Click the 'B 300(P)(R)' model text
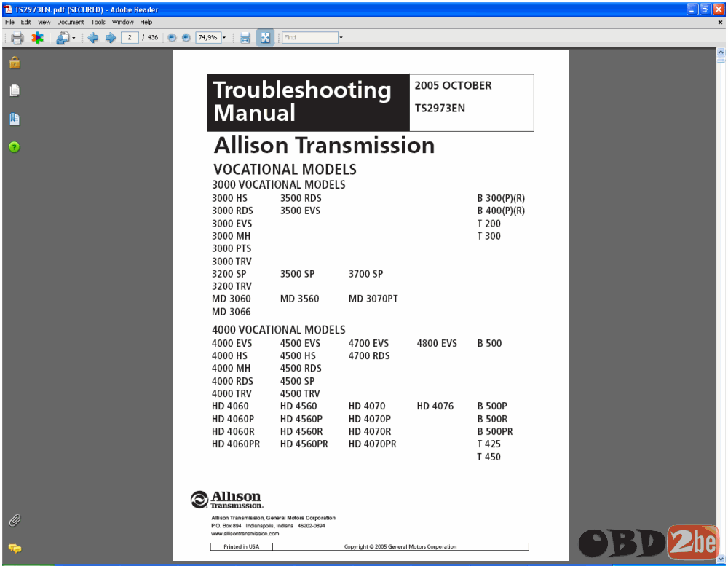The width and height of the screenshot is (728, 566). click(501, 198)
